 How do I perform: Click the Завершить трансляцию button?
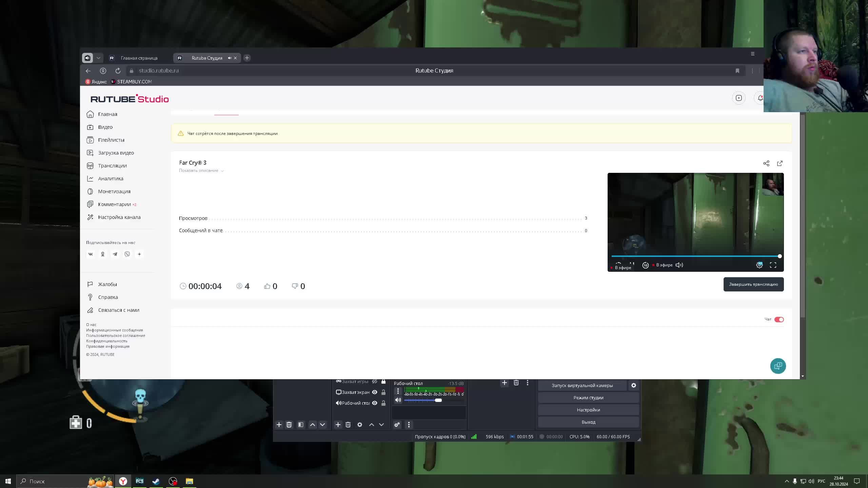pyautogui.click(x=753, y=284)
